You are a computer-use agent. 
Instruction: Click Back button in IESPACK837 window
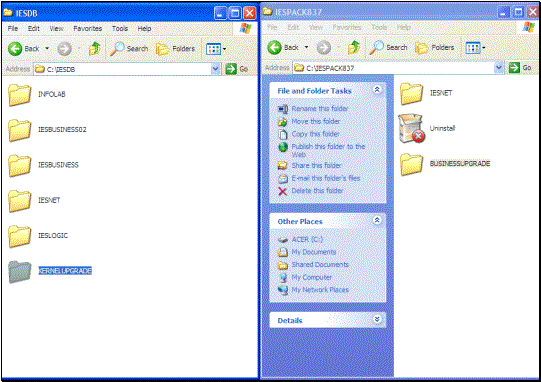(x=283, y=48)
